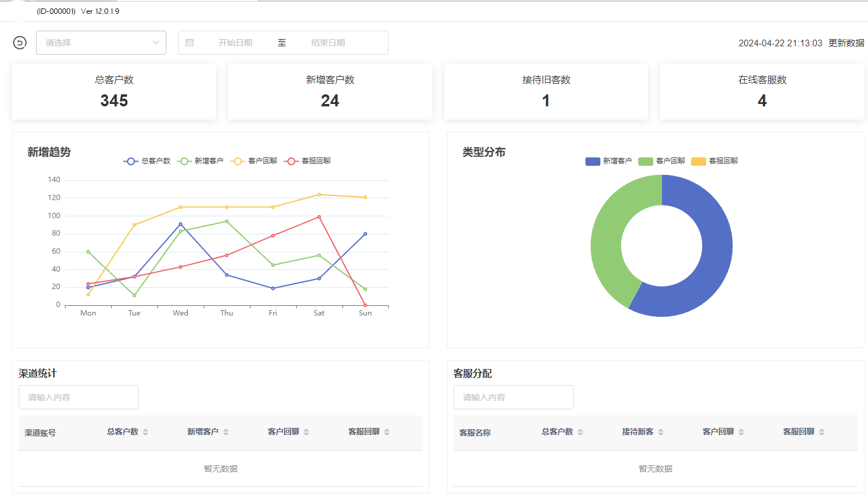Toggle blue 新增客户 swatch in pie legend
This screenshot has height=494, width=868.
(x=592, y=161)
